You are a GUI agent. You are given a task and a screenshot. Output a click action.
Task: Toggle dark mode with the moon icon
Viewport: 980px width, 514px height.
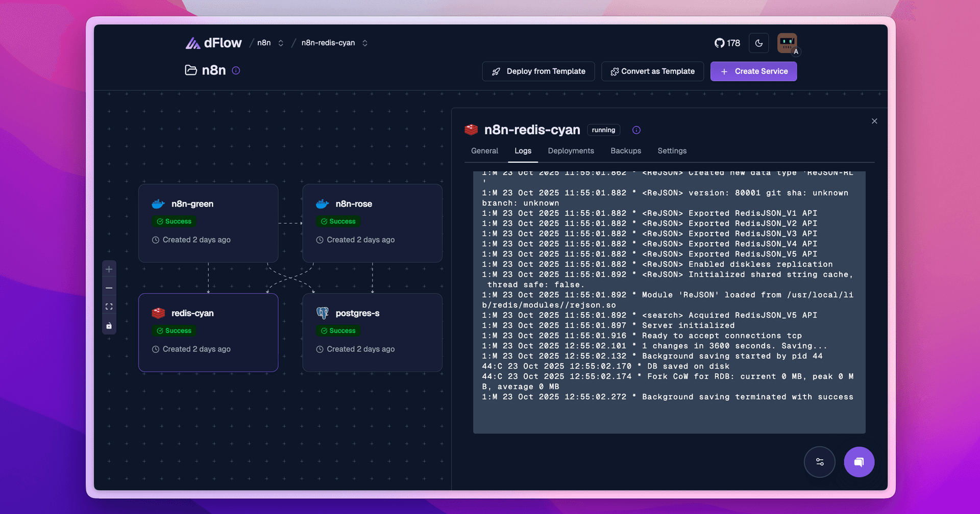758,43
